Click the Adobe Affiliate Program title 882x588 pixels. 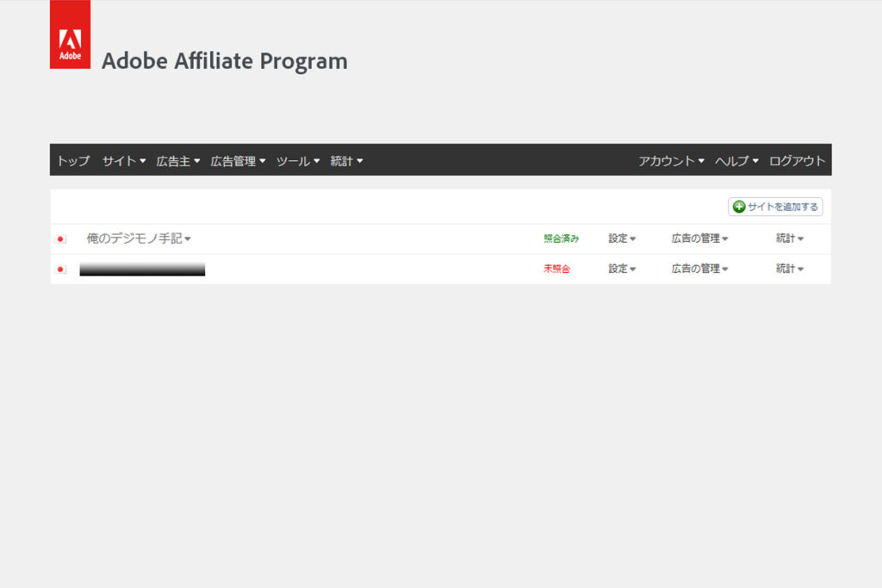[x=225, y=61]
